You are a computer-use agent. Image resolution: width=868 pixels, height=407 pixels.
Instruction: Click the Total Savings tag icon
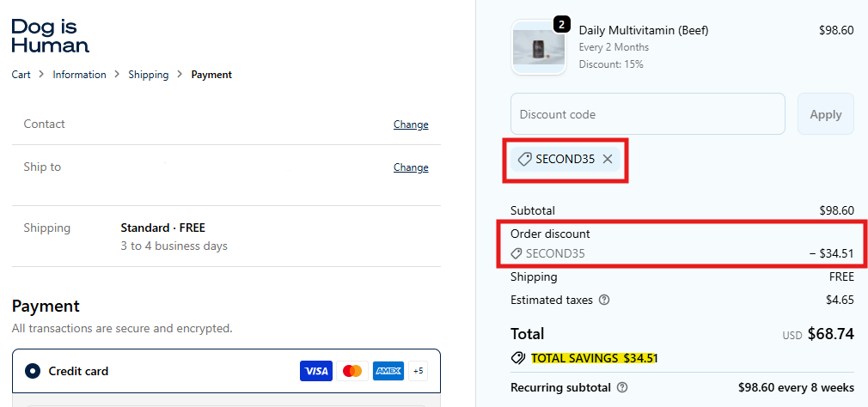tap(518, 358)
